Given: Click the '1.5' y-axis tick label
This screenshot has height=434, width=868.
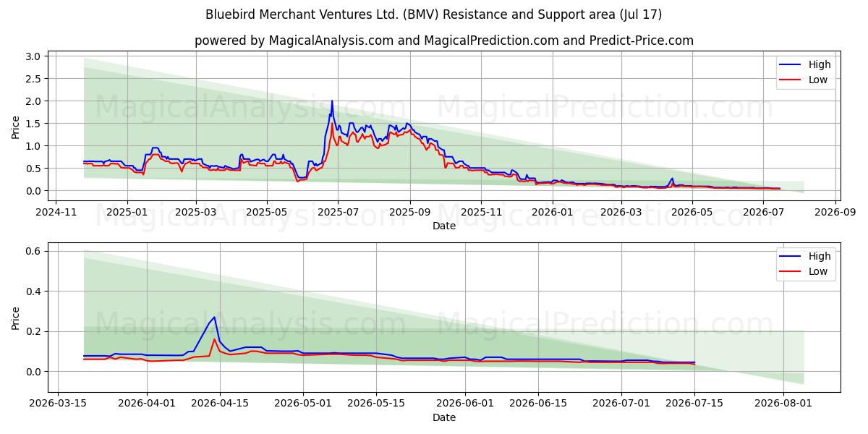Looking at the screenshot, I should (33, 124).
